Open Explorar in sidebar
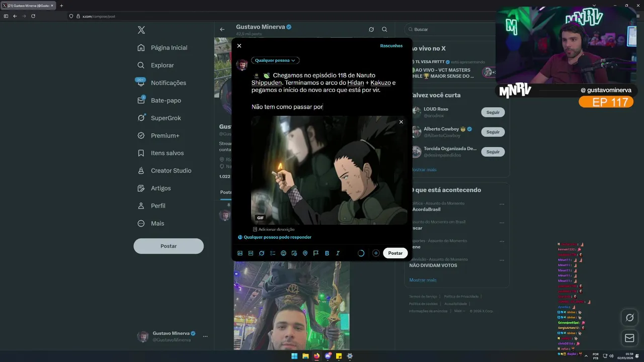The image size is (644, 362). 155,65
